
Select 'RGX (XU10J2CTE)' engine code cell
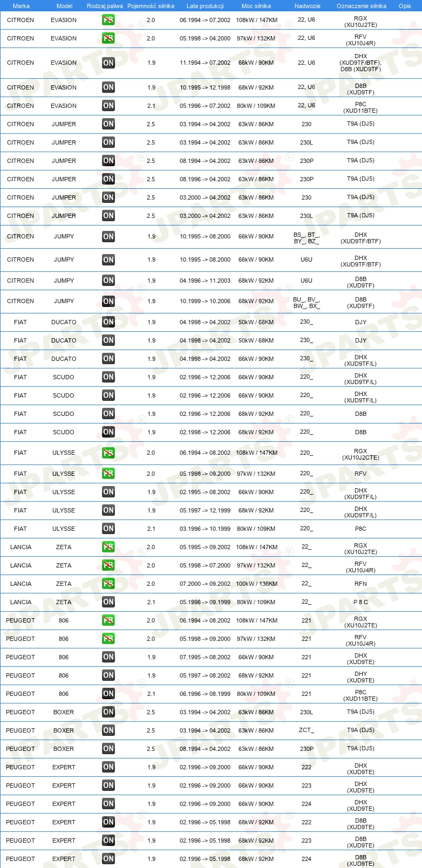click(x=360, y=454)
